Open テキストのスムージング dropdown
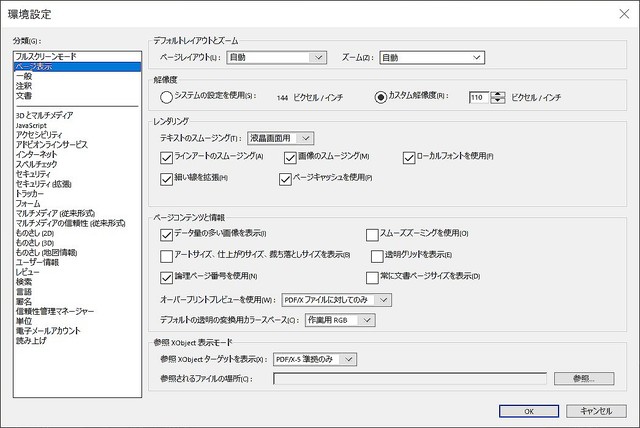 click(x=280, y=137)
